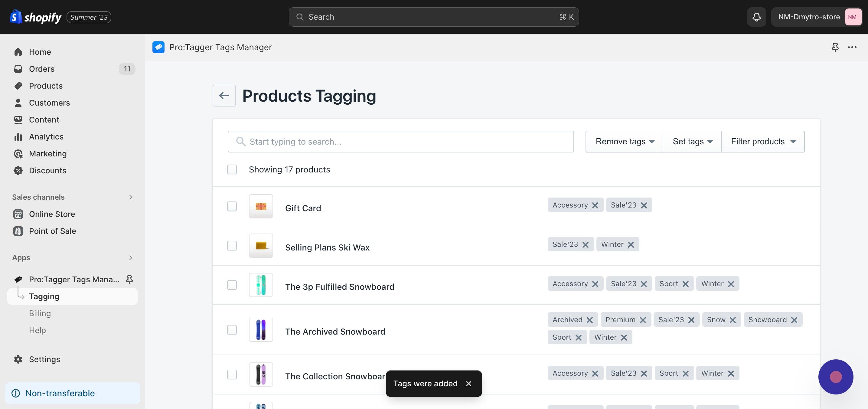This screenshot has height=409, width=868.
Task: Click the Pro:Tagger app icon in header
Action: click(158, 47)
